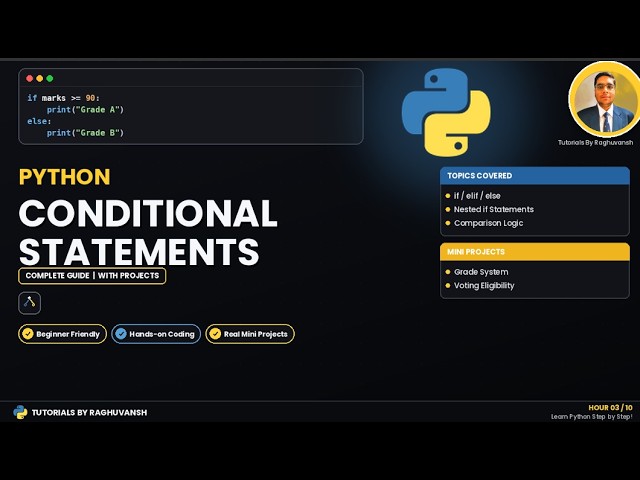Viewport: 640px width, 480px height.
Task: Click the Beginner Friendly badge
Action: pyautogui.click(x=62, y=334)
